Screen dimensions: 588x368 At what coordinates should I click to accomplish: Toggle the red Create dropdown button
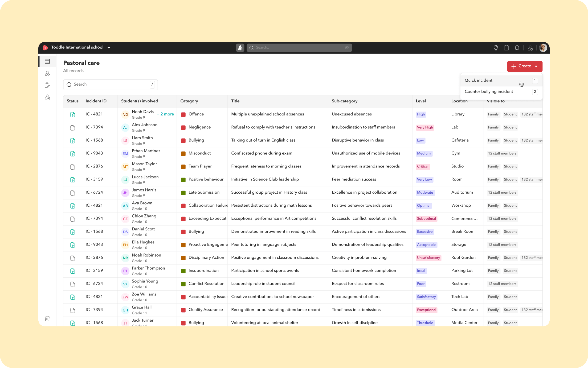[x=525, y=66]
